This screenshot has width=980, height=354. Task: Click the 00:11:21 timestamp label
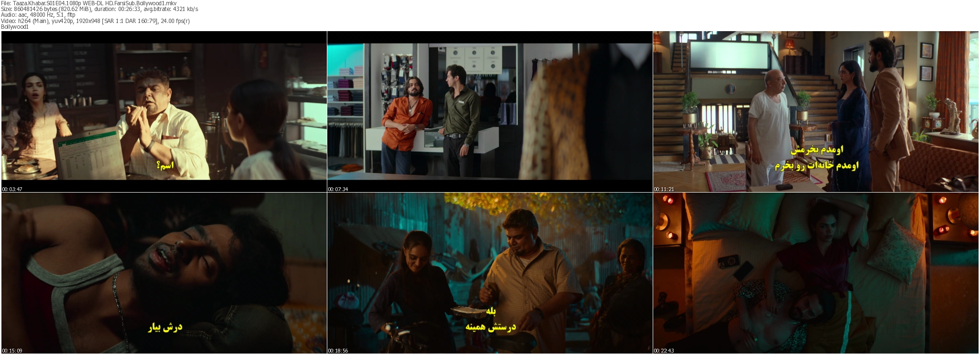664,189
